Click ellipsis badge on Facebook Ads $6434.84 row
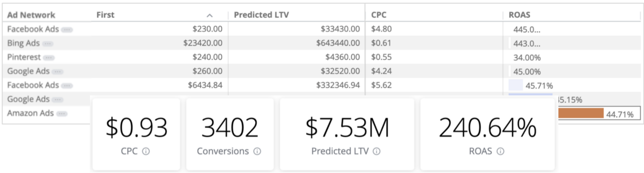 pos(67,85)
